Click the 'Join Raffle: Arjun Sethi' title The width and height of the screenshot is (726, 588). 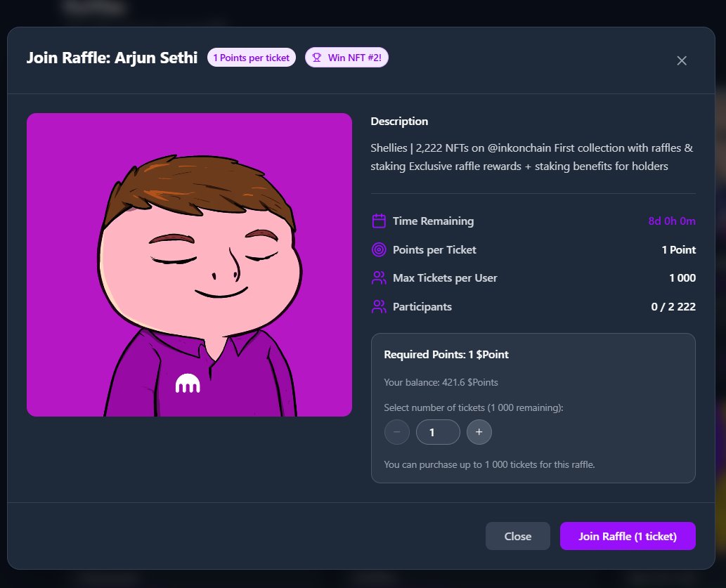112,58
